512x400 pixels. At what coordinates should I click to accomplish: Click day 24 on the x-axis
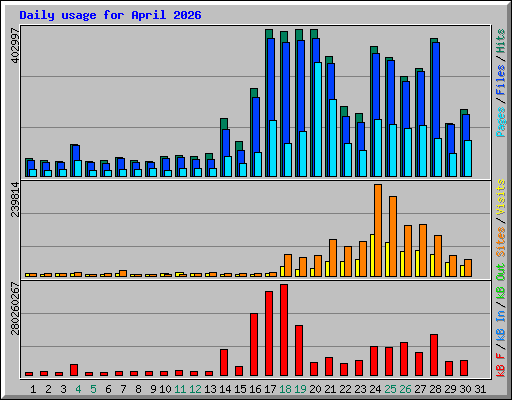click(x=375, y=389)
